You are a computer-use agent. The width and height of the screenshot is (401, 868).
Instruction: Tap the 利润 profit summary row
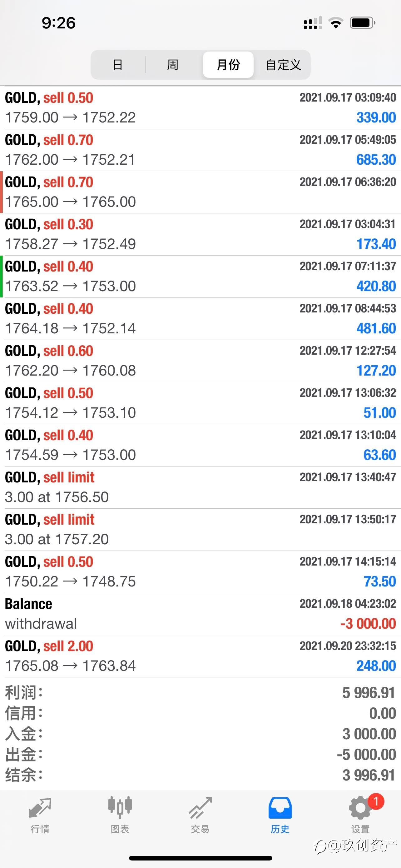[200, 693]
